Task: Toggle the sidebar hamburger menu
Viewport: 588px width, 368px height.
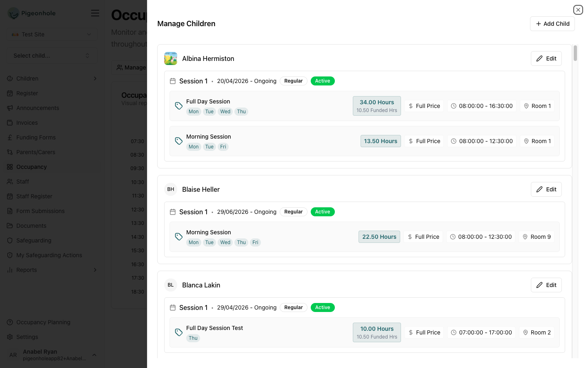Action: pyautogui.click(x=95, y=13)
